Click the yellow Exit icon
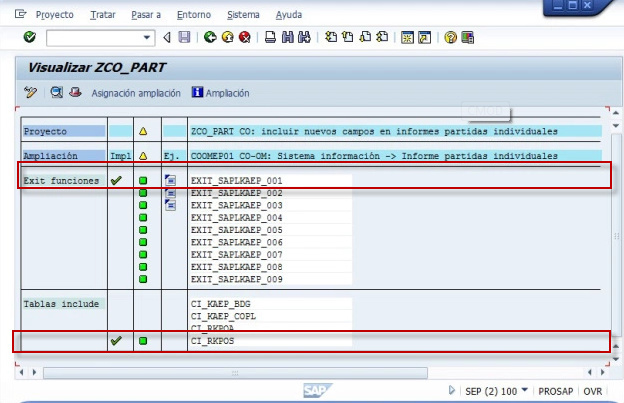 tap(228, 37)
